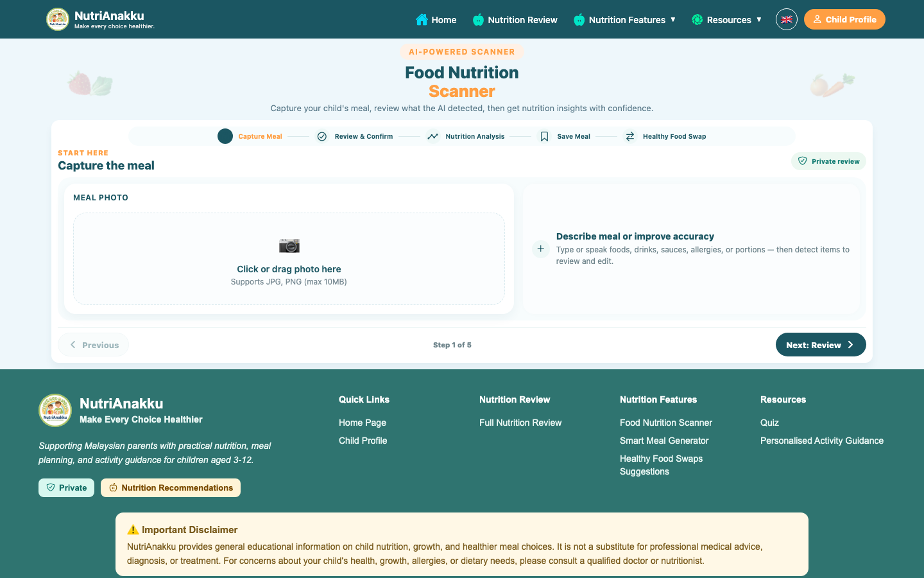The image size is (924, 578).
Task: Click the Nutrition Analysis chart icon
Action: pos(433,136)
